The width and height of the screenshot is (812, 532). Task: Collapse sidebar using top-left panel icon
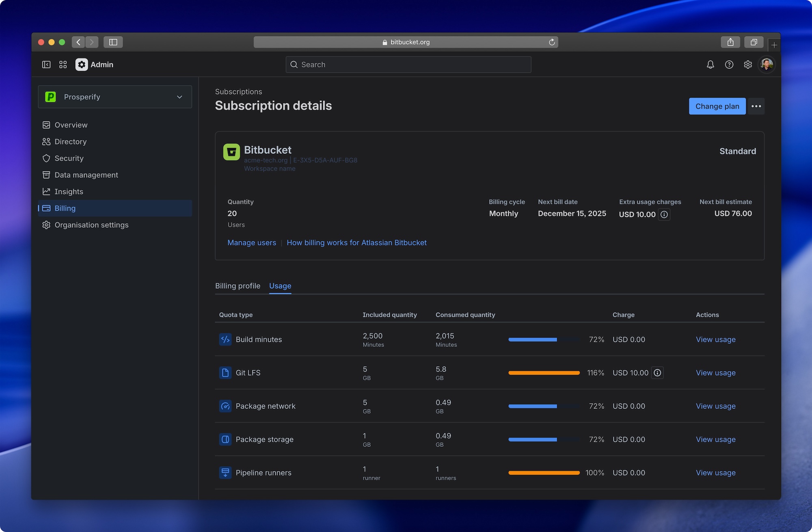click(46, 65)
